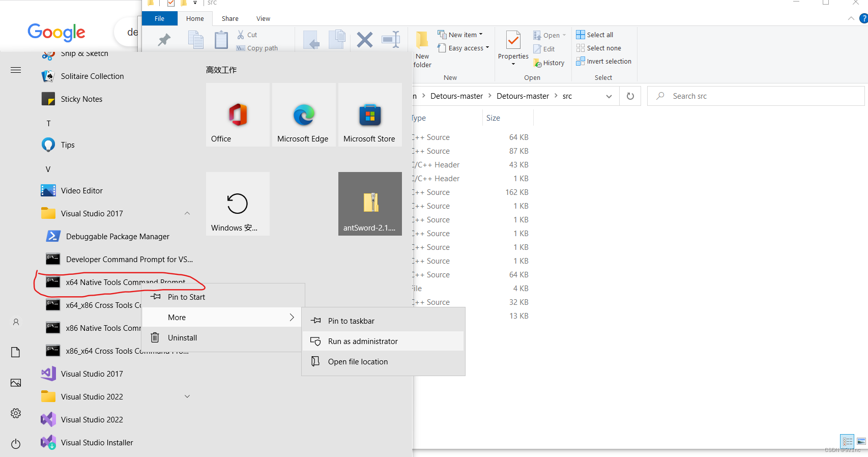Open the Windows security refresh tile
The width and height of the screenshot is (868, 457).
(238, 204)
